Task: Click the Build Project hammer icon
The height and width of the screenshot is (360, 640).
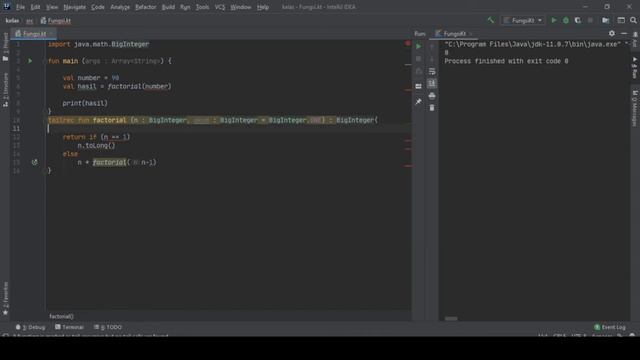Action: [x=490, y=20]
